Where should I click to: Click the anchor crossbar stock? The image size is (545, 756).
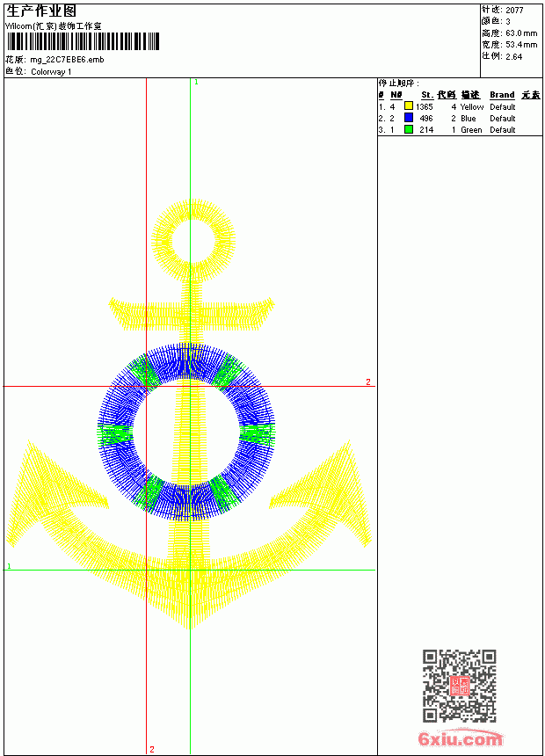coord(192,315)
